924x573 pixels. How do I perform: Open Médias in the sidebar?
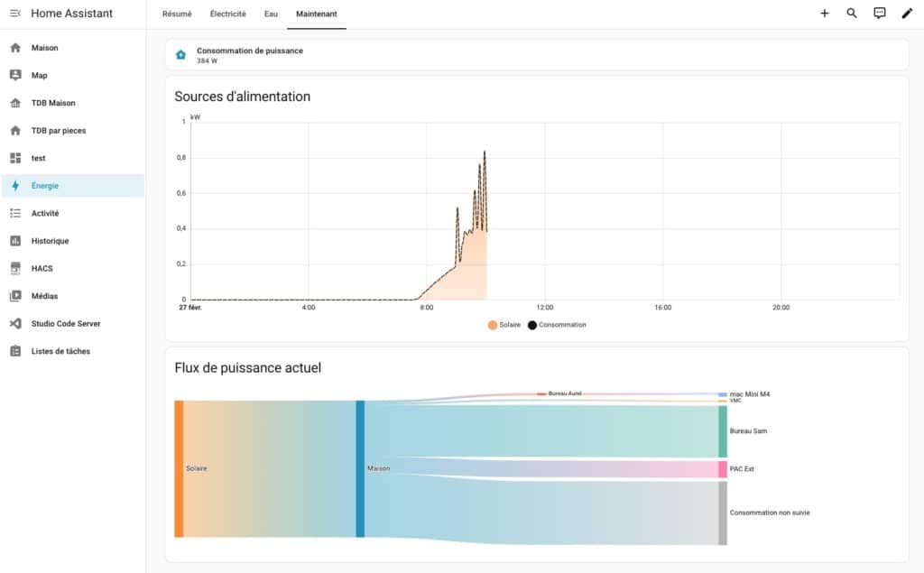pyautogui.click(x=44, y=296)
